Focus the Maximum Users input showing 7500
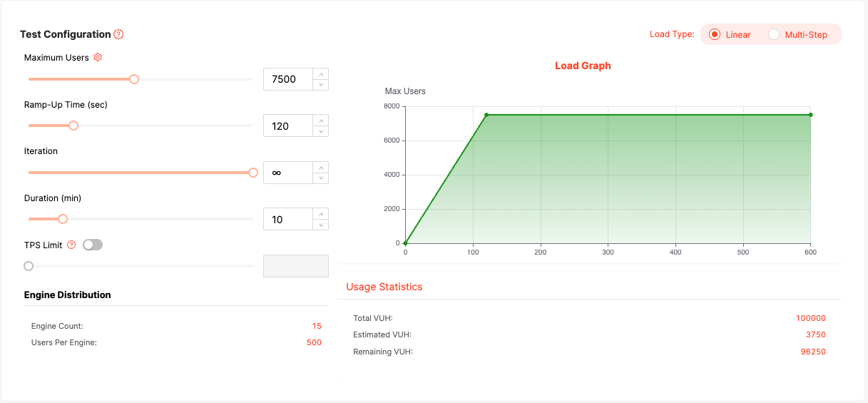This screenshot has height=403, width=868. pos(288,79)
